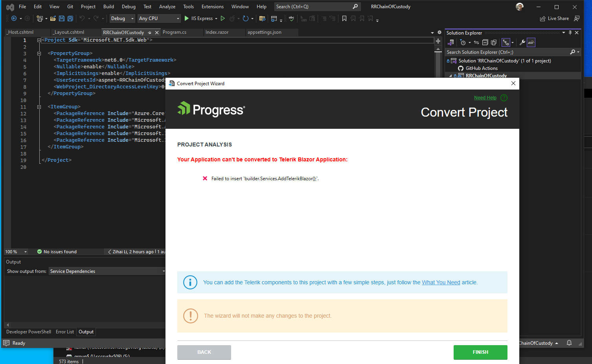Switch to the Program.cs tab

[x=175, y=32]
